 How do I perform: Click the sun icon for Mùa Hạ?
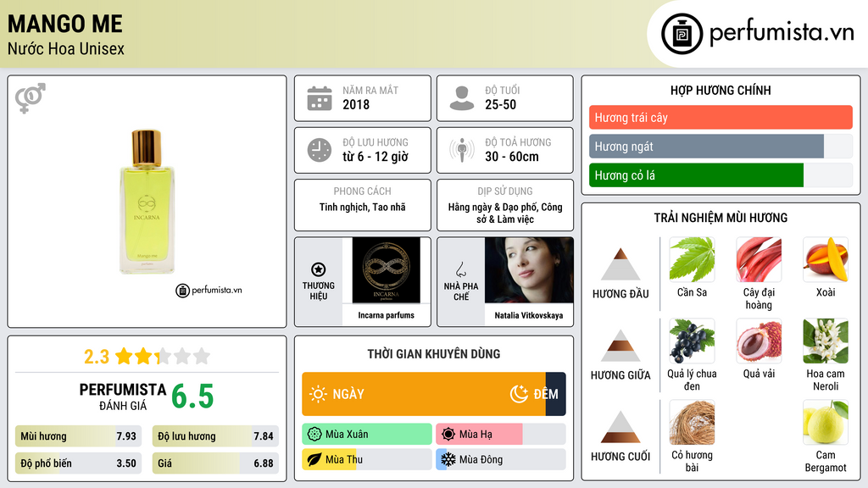448,435
